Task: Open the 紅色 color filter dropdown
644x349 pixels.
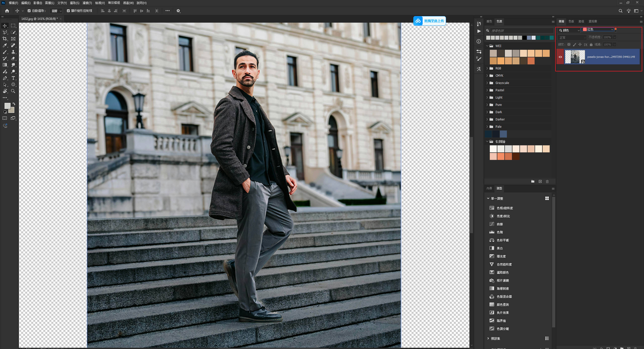Action: pyautogui.click(x=598, y=30)
